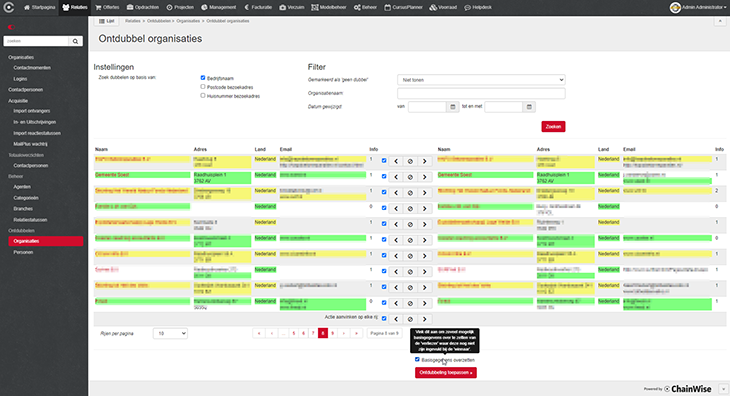Enable the Huisnummer bezoekadres checkbox

203,95
